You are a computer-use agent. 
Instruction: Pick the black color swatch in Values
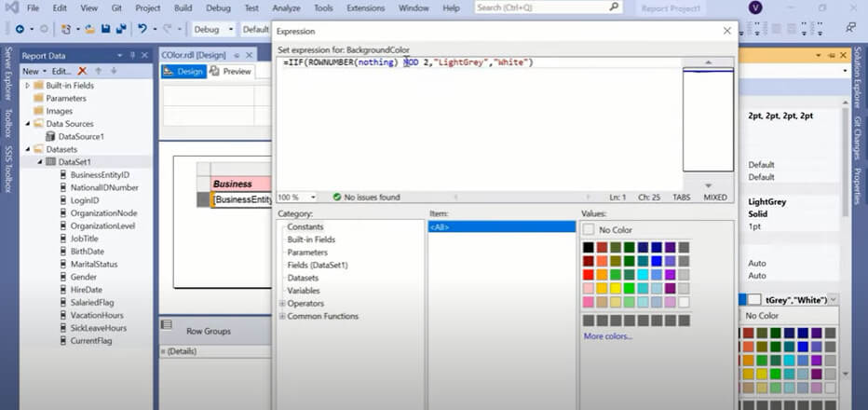click(588, 247)
